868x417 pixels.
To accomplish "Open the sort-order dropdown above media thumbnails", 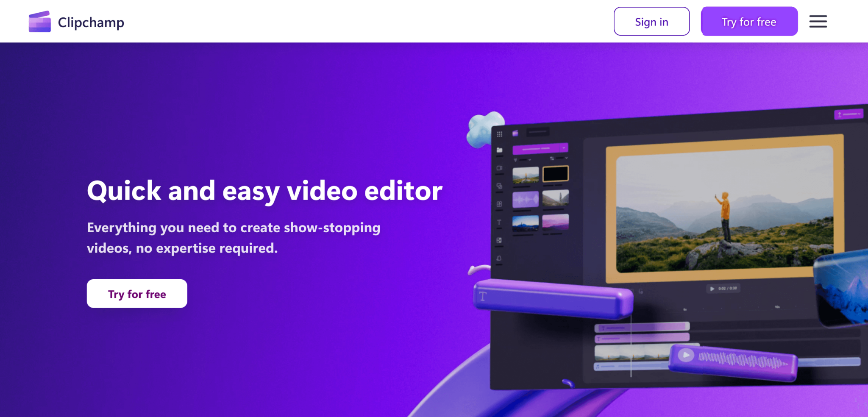I will click(559, 158).
